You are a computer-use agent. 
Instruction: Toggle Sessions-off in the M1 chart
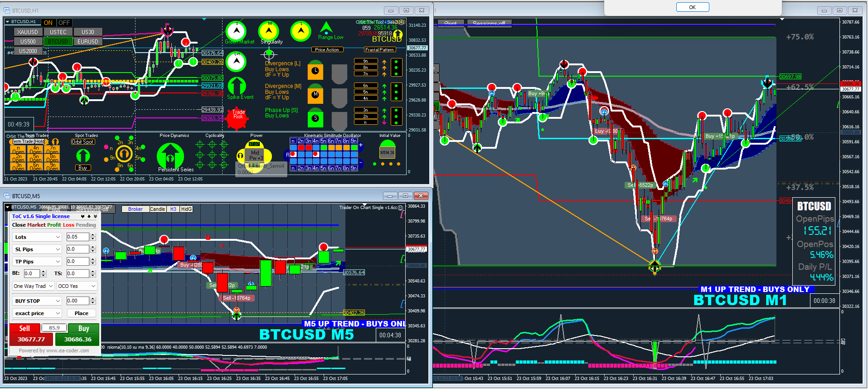coord(489,23)
